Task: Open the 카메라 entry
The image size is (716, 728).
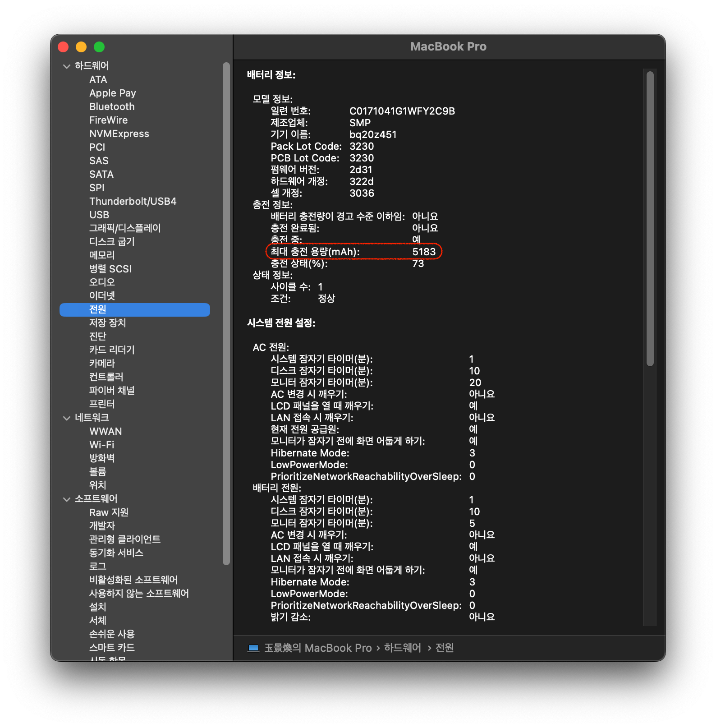Action: click(x=102, y=364)
